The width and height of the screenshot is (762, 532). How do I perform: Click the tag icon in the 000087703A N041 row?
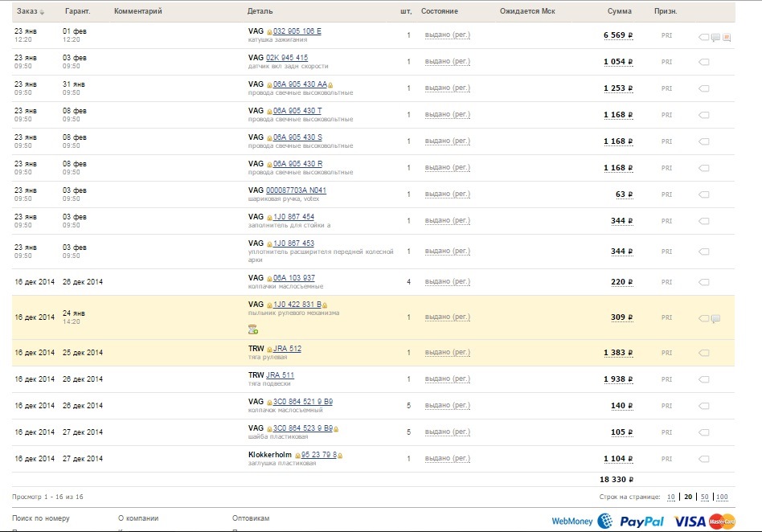[x=703, y=194]
